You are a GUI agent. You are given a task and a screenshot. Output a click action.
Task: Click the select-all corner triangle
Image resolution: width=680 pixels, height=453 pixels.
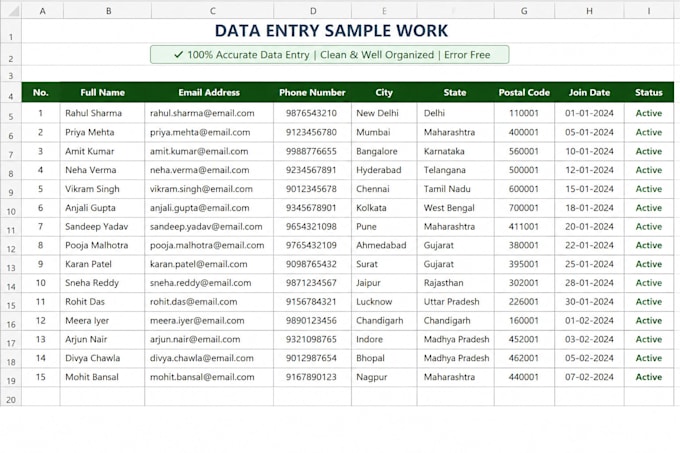click(14, 11)
